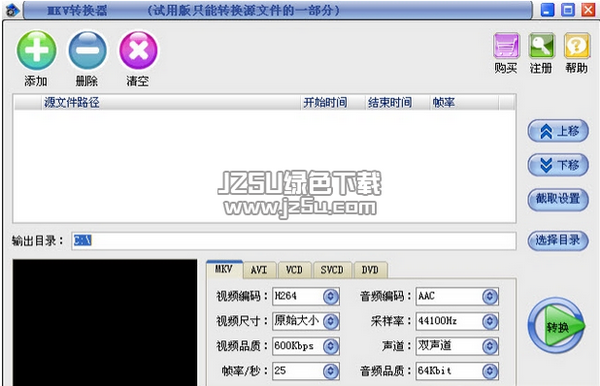Open audio codec AAC dropdown

(x=490, y=296)
